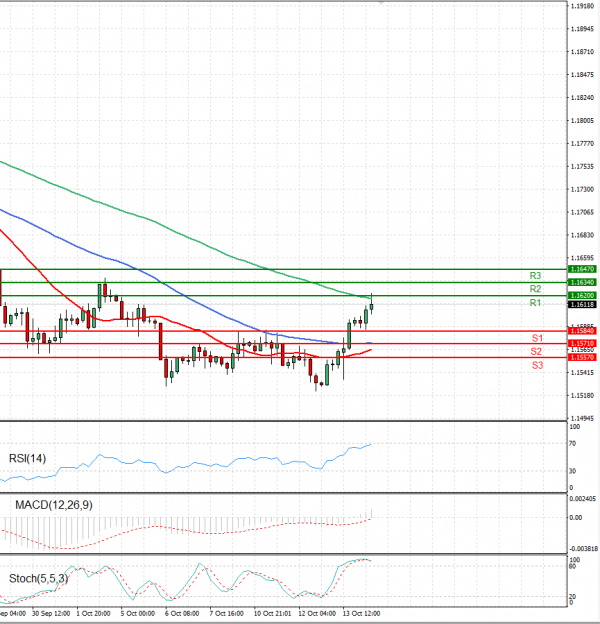Click the 13 Oct 12:00 time label
Screen dimensions: 600x624
coord(361,614)
